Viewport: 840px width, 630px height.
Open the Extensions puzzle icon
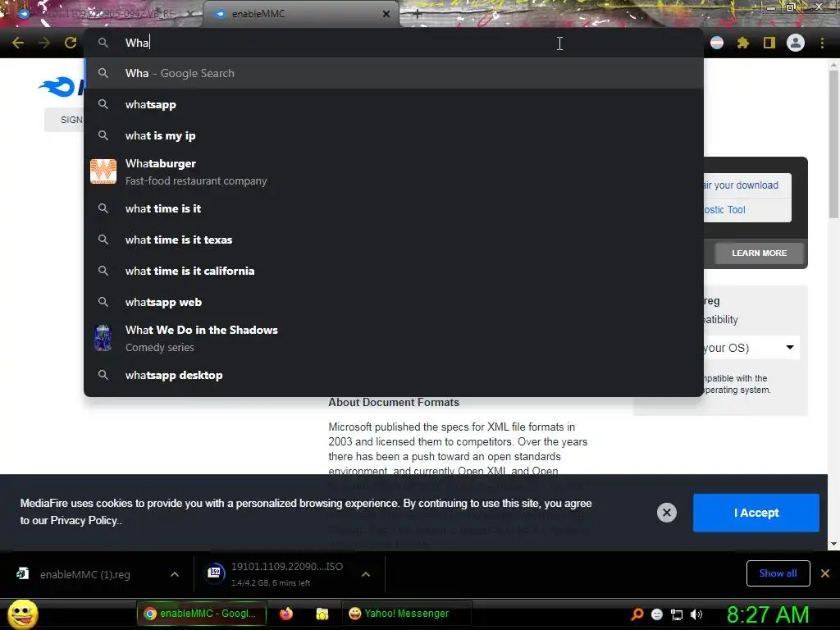[x=743, y=43]
